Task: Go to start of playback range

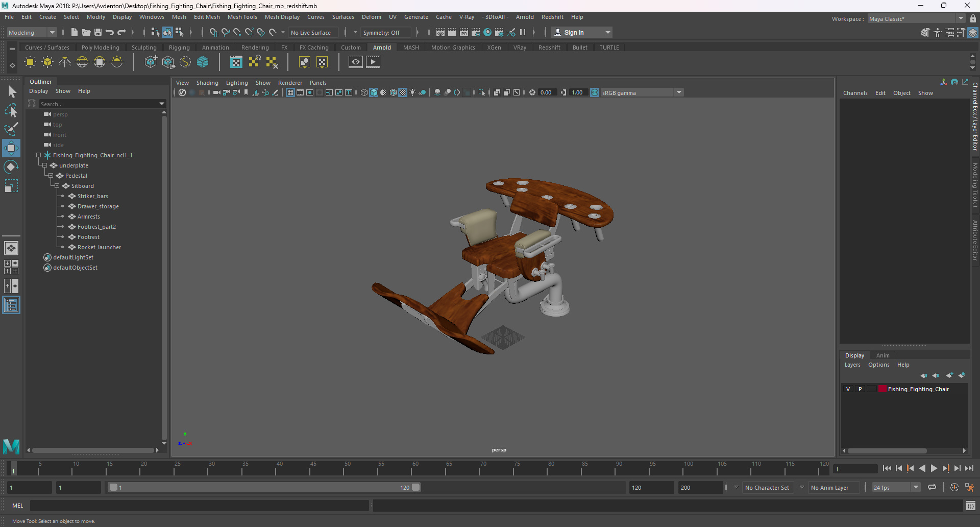Action: pos(887,468)
